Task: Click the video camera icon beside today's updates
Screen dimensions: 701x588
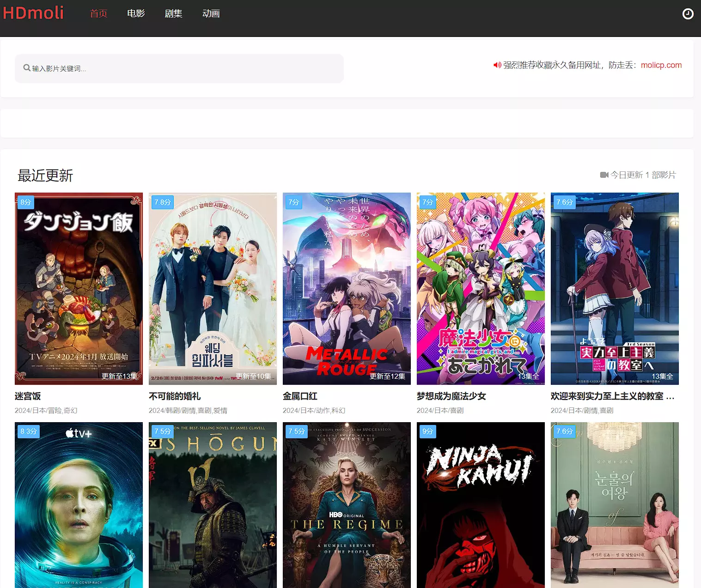Action: click(x=604, y=175)
